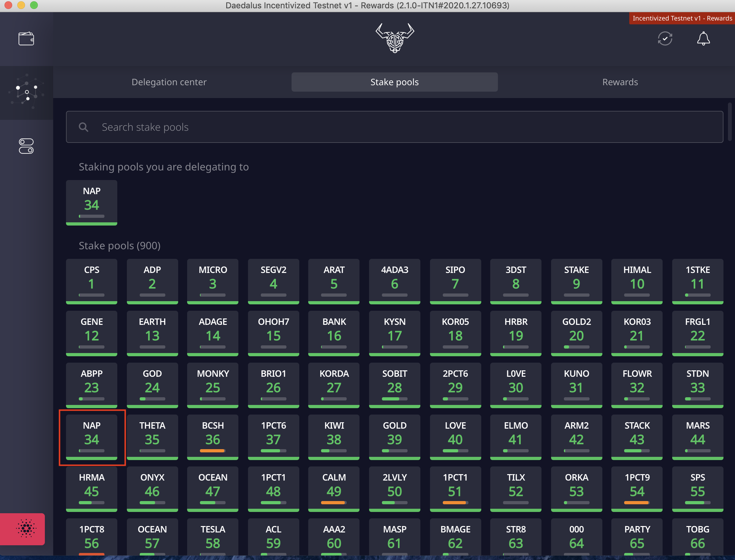
Task: Click the page scrollbar on the right
Action: tap(729, 122)
